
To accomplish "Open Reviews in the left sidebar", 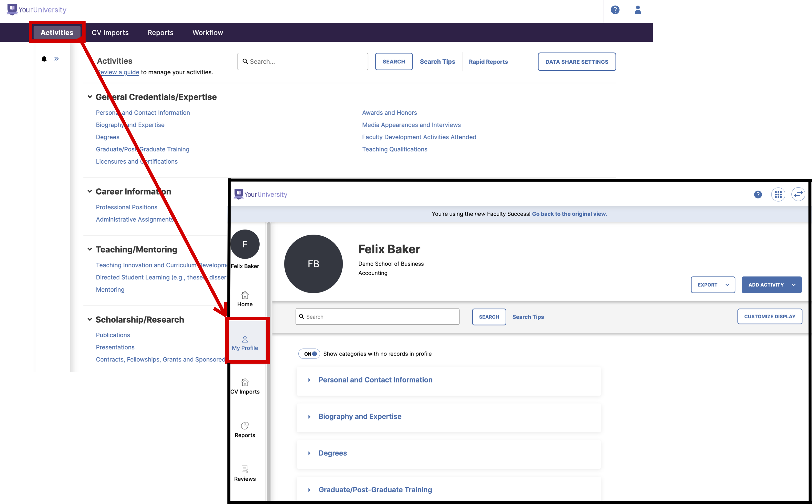I will [245, 474].
